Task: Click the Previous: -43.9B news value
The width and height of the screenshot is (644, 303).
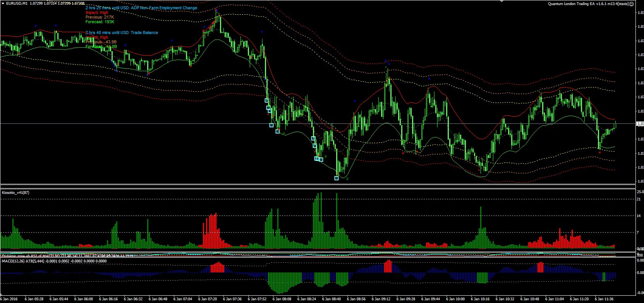Action: click(101, 42)
